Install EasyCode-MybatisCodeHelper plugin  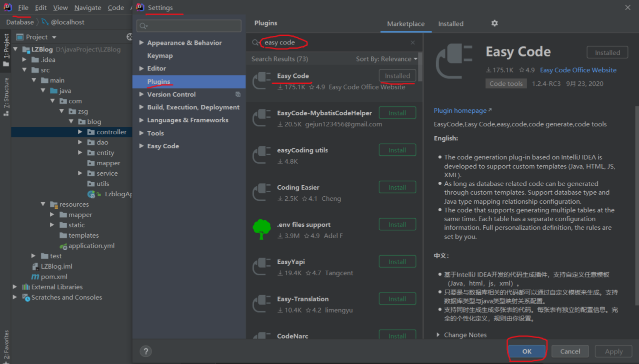(x=397, y=113)
